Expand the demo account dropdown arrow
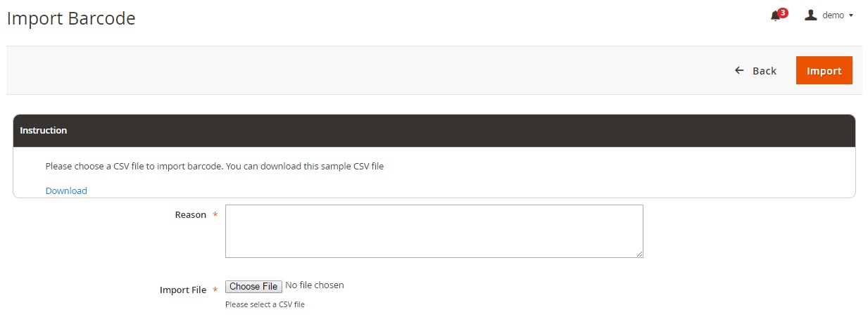The width and height of the screenshot is (868, 317). (x=851, y=15)
